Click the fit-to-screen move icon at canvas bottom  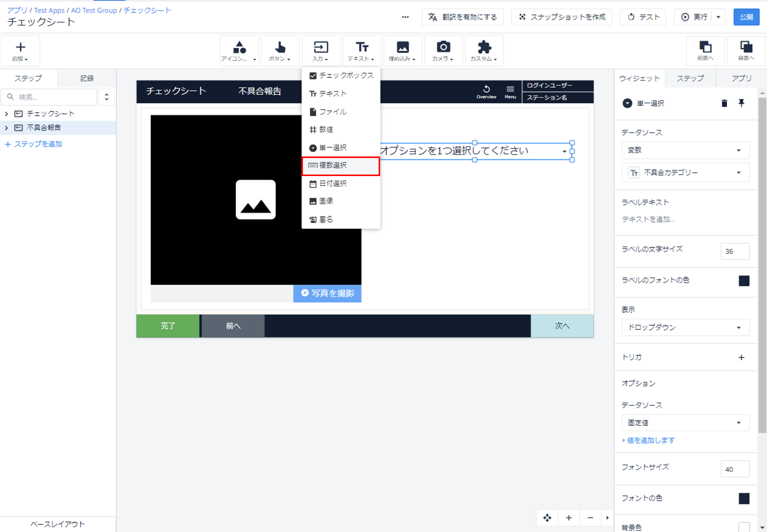(x=547, y=518)
